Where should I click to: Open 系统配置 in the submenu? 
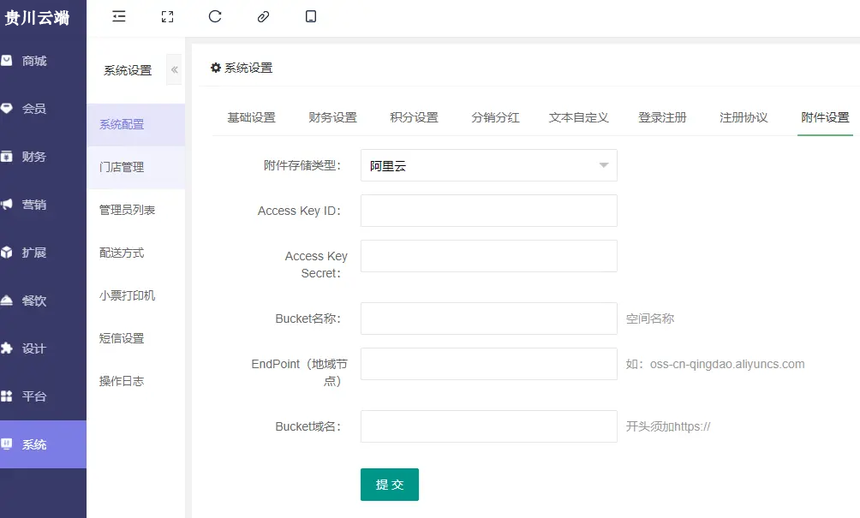coord(136,125)
